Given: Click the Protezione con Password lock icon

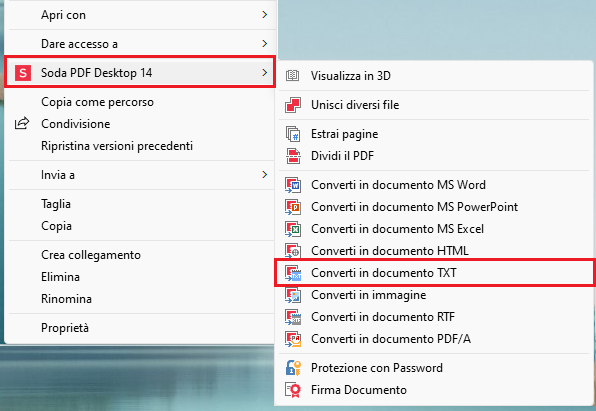Looking at the screenshot, I should 293,368.
